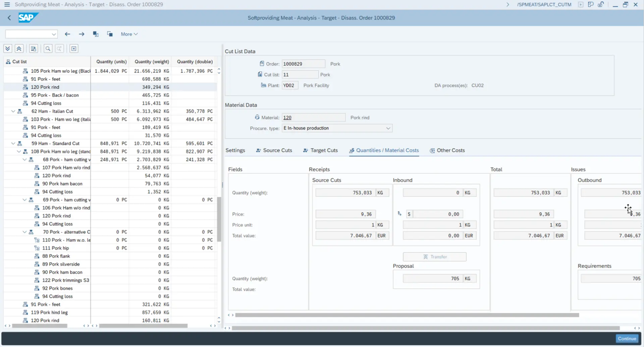This screenshot has height=347, width=644.
Task: Click the title bar layout panel icon
Action: [591, 5]
